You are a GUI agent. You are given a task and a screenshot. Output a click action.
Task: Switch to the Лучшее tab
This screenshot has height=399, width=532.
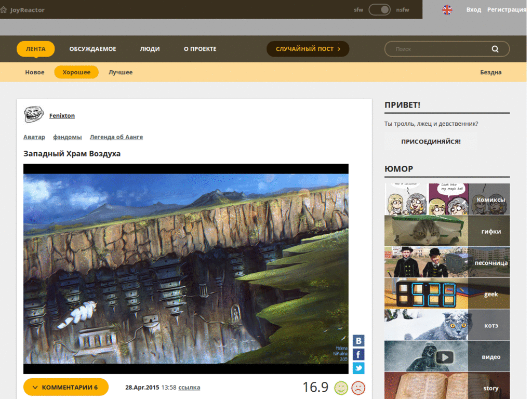pos(121,72)
